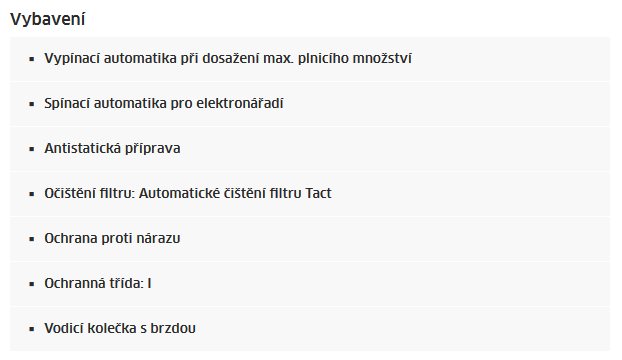This screenshot has height=360, width=622.
Task: Select the Ochrana proti nárazu item
Action: 310,239
